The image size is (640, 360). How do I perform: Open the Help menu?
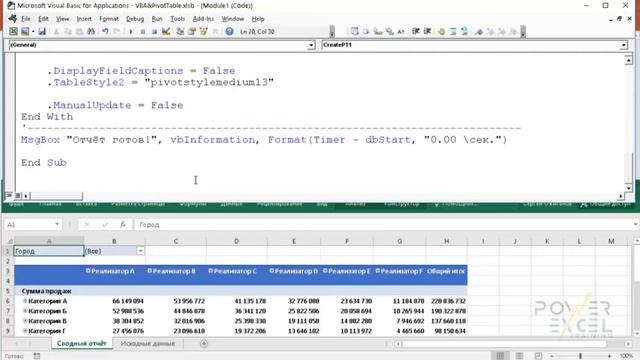[258, 19]
